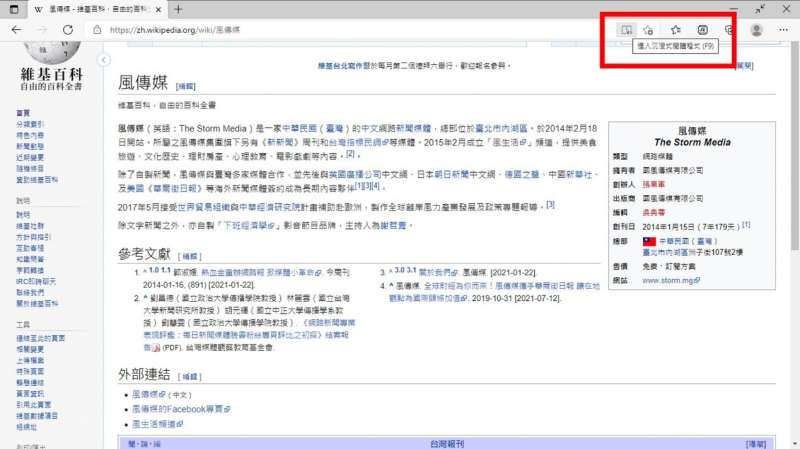Open the 德國之聲 link
The width and height of the screenshot is (800, 449).
[521, 174]
